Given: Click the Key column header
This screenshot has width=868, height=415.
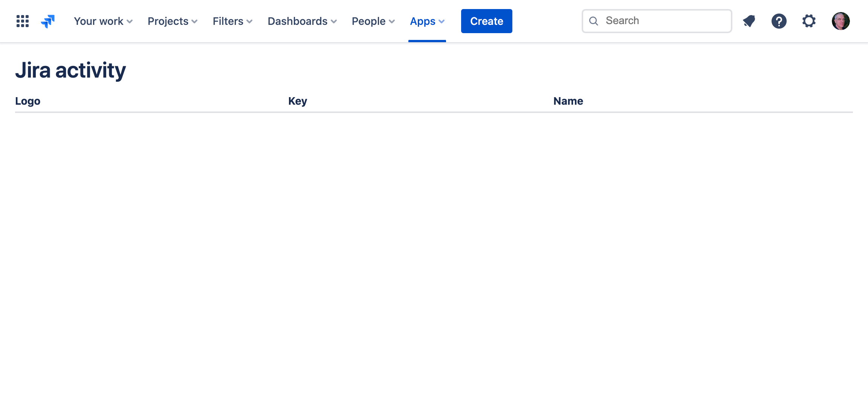Looking at the screenshot, I should (x=298, y=101).
